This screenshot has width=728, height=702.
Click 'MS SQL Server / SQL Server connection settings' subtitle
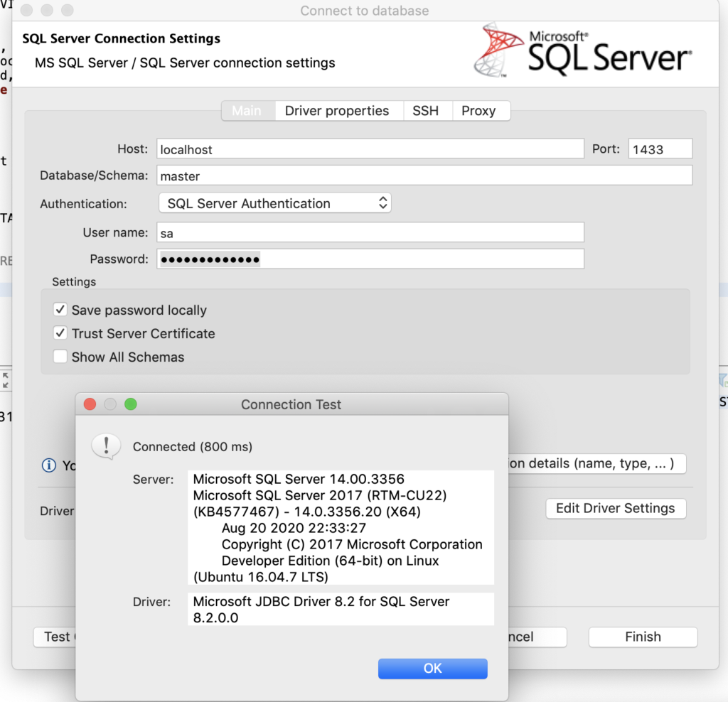point(185,63)
